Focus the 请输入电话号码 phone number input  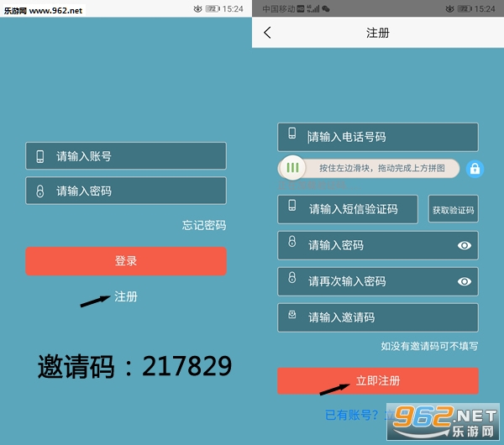378,137
